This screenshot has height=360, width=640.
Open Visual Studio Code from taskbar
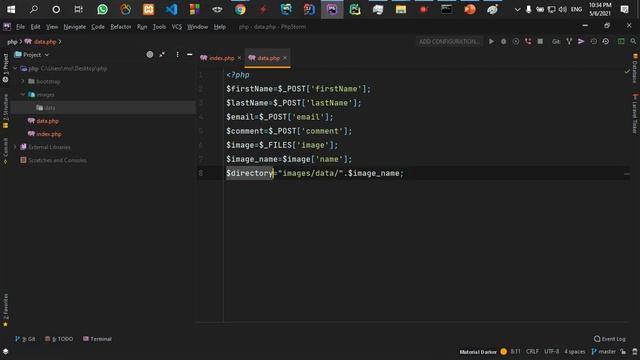tap(171, 9)
